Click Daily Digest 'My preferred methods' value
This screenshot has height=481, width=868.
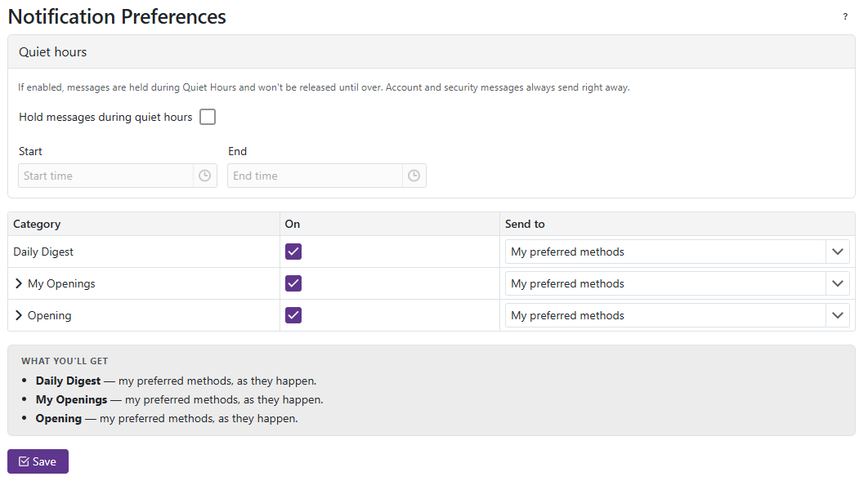coord(567,252)
